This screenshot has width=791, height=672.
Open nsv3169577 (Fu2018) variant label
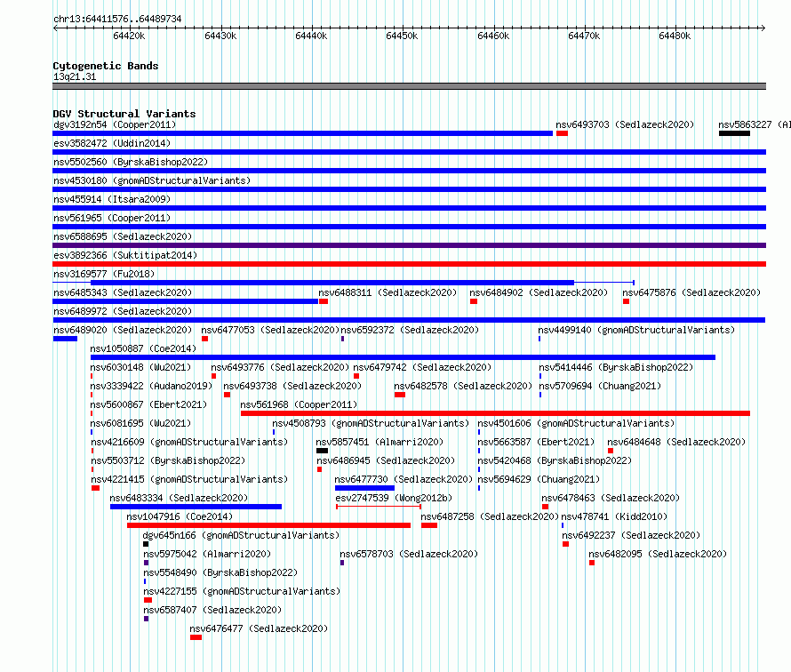(x=104, y=274)
